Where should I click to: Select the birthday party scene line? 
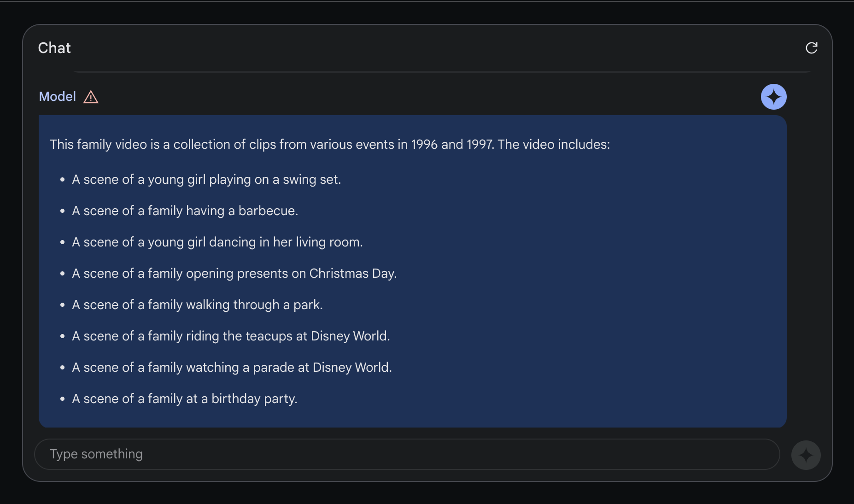[184, 399]
